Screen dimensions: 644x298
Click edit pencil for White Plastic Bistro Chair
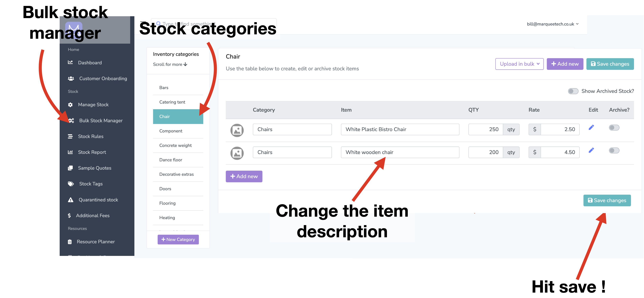click(x=591, y=128)
